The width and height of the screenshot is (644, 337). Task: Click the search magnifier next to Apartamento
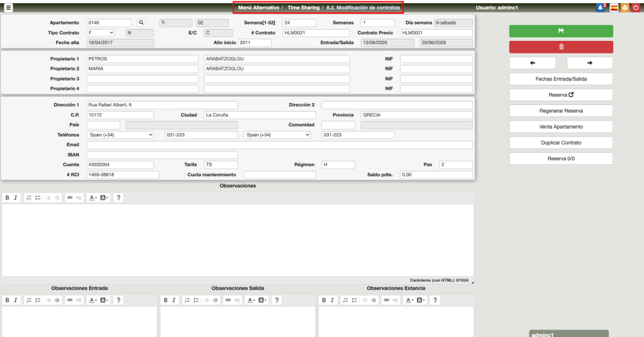pos(141,23)
